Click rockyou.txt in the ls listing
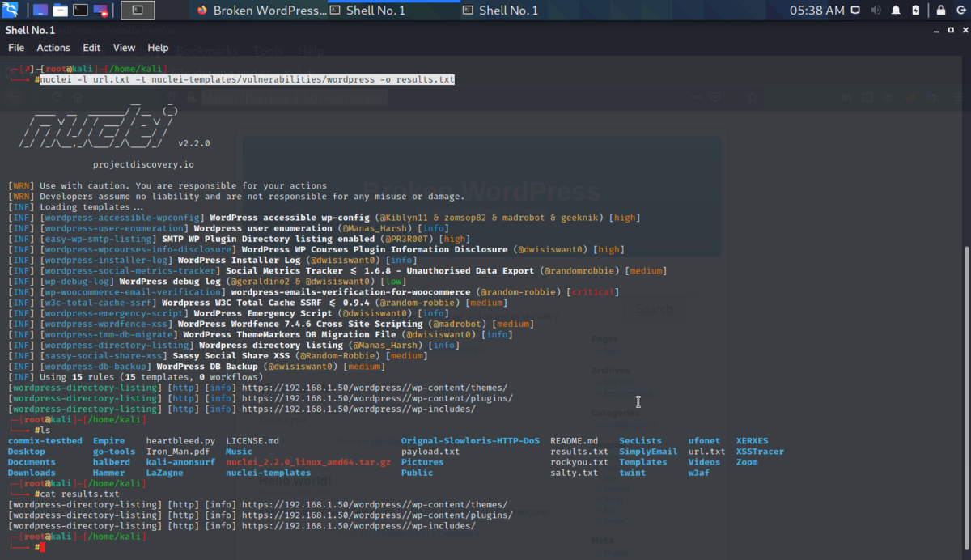Screen dimensions: 971x560 click(x=579, y=462)
